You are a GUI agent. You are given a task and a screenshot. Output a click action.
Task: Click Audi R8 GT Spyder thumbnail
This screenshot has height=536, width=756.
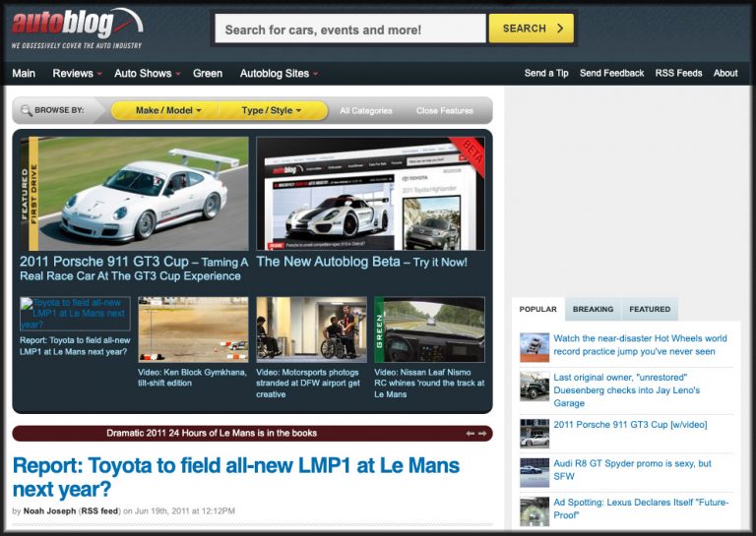(x=535, y=472)
